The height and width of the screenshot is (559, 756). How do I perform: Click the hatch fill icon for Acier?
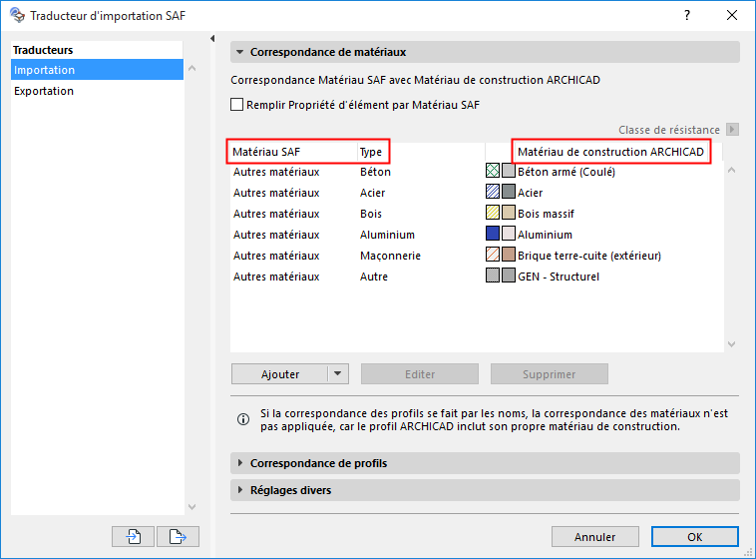click(493, 192)
